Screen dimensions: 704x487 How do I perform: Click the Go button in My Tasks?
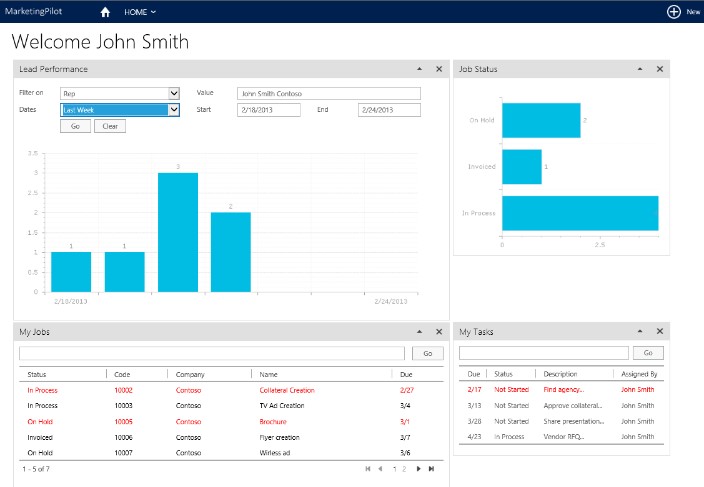[x=648, y=353]
